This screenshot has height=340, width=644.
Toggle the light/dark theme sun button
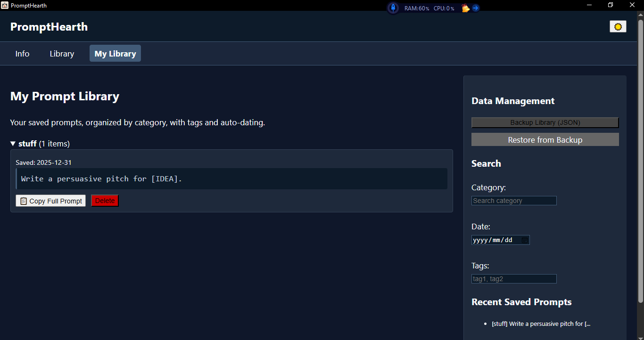(x=618, y=27)
